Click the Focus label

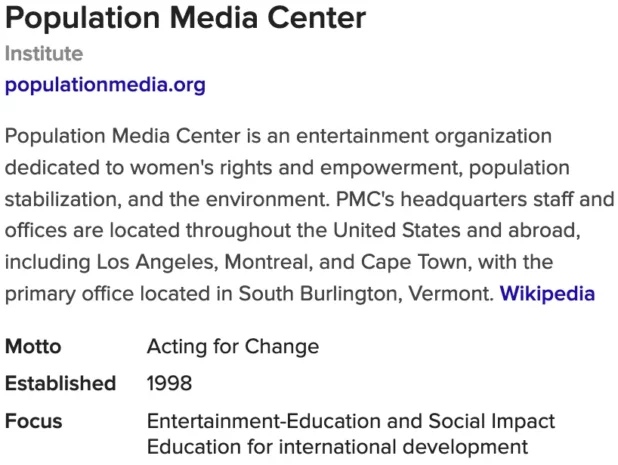(x=33, y=421)
